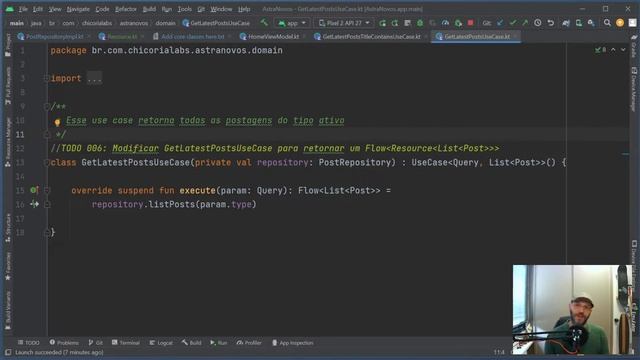This screenshot has width=640, height=360.
Task: Open the app run configuration dropdown
Action: coord(291,23)
